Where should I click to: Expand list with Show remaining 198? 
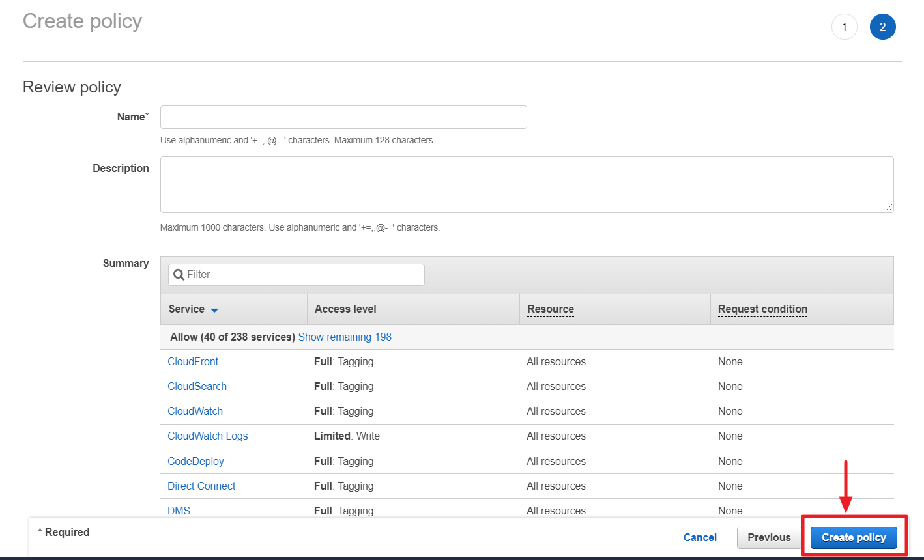[345, 337]
